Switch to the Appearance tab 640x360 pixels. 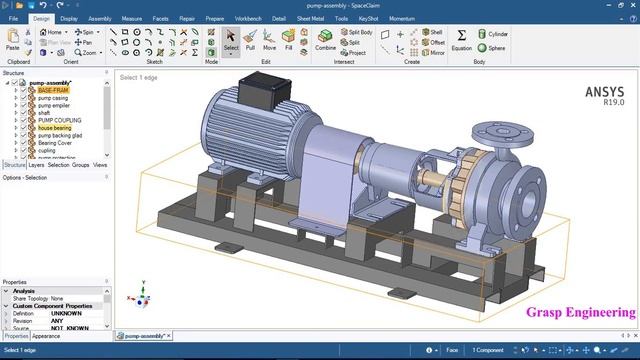[x=46, y=336]
